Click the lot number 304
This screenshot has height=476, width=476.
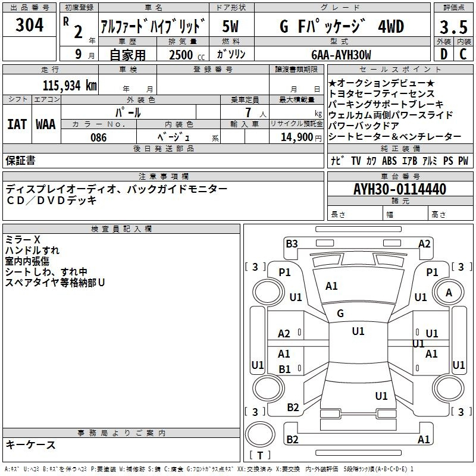tap(29, 25)
